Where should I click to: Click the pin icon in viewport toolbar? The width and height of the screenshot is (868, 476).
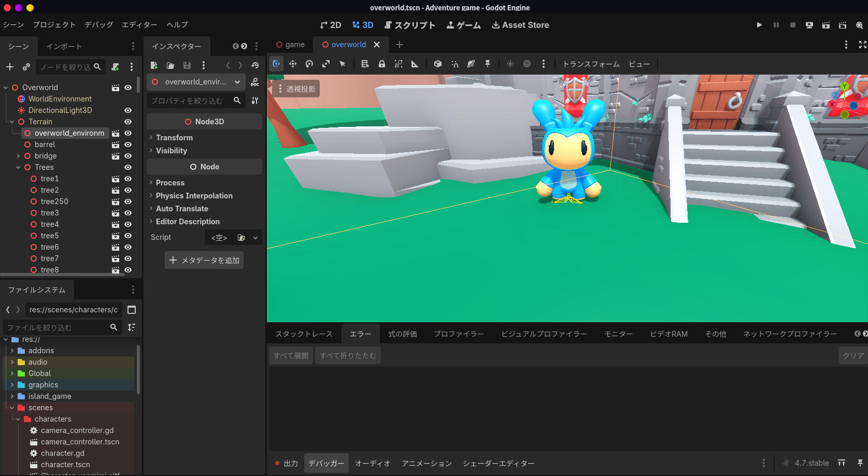point(488,64)
